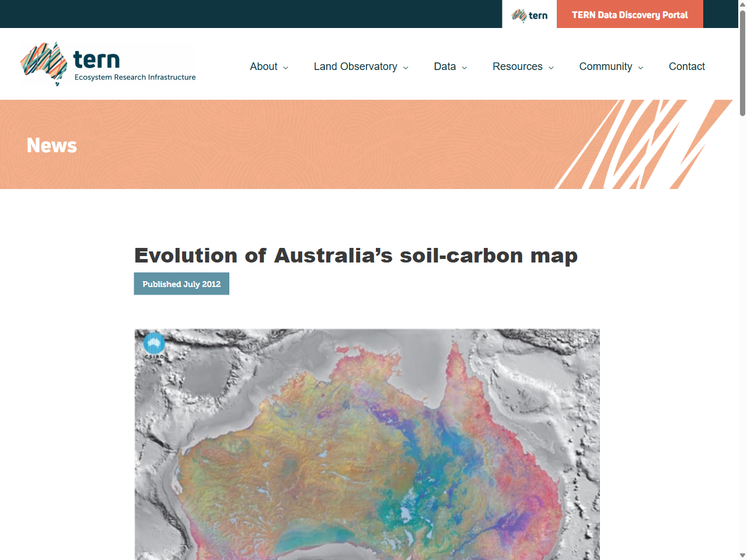This screenshot has width=747, height=560.
Task: Click the News page heading
Action: [x=51, y=145]
